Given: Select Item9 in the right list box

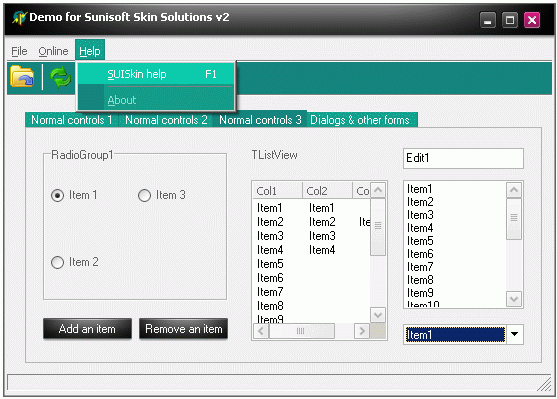Looking at the screenshot, I should 420,293.
